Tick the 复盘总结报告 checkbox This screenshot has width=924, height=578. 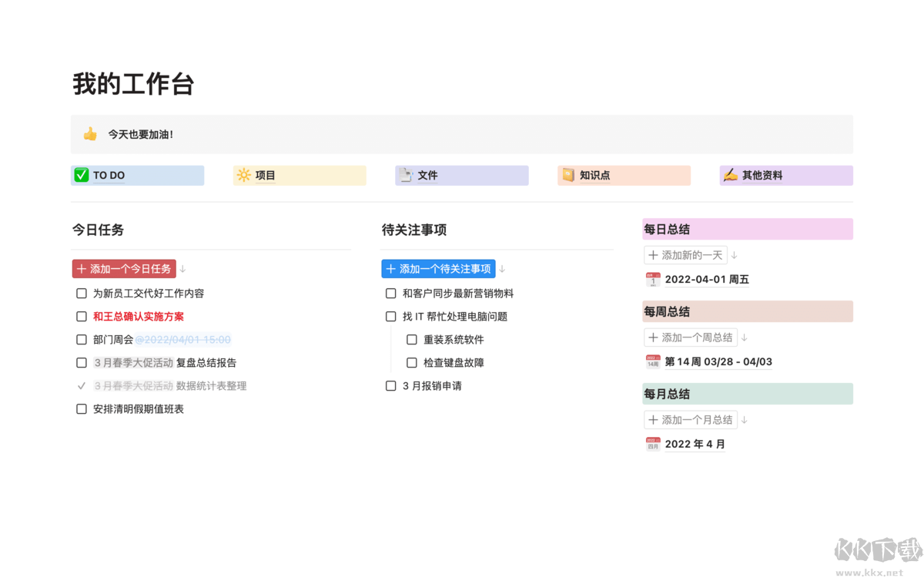82,363
